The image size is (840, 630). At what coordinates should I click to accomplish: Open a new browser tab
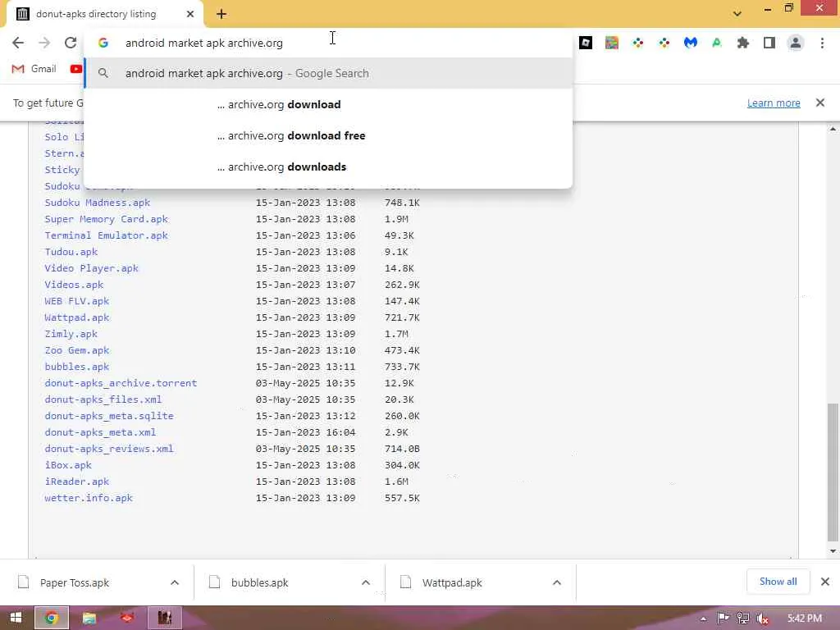tap(221, 14)
